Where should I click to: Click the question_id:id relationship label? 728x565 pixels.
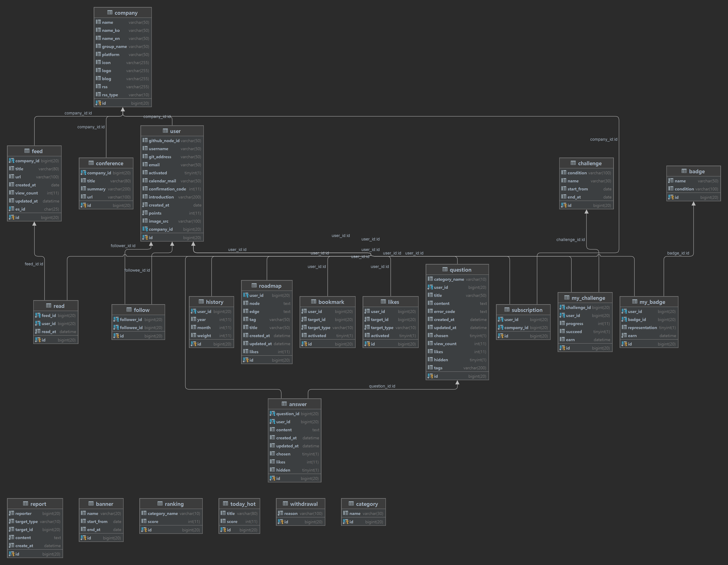pos(382,386)
